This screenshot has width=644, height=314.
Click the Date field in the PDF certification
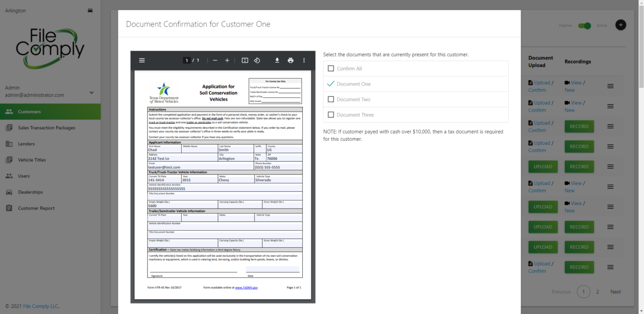pyautogui.click(x=273, y=269)
